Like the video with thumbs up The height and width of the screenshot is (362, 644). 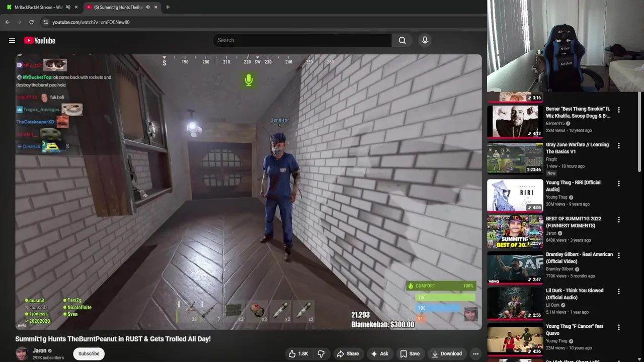298,353
